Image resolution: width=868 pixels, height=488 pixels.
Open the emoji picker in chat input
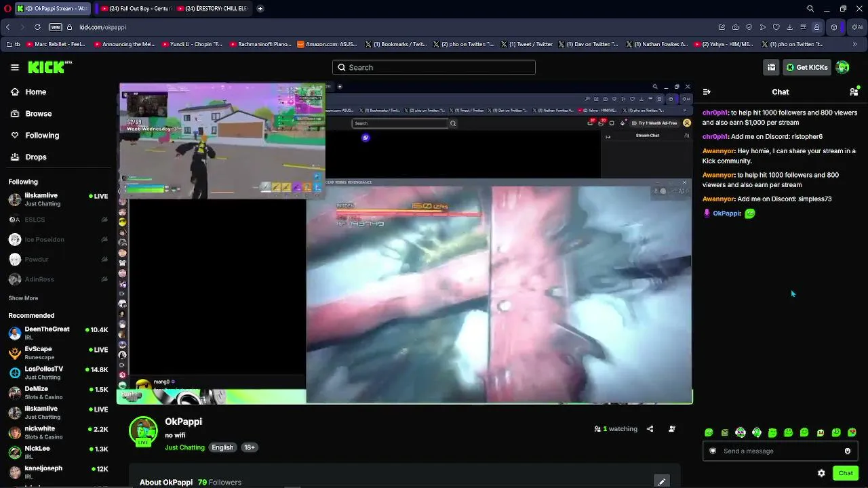click(x=848, y=451)
